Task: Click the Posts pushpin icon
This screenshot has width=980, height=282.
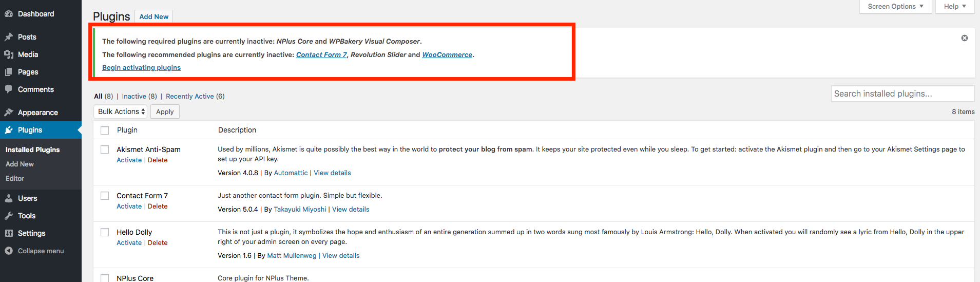Action: point(9,37)
